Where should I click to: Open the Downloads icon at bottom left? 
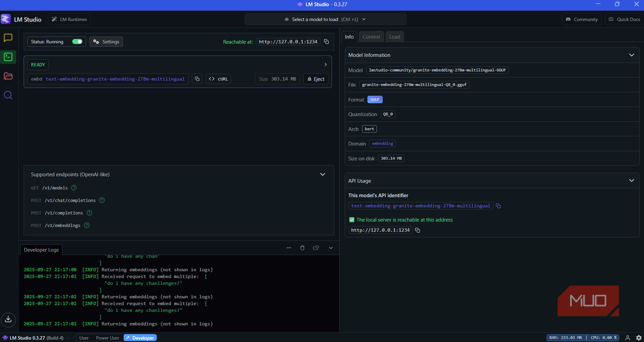pyautogui.click(x=8, y=319)
